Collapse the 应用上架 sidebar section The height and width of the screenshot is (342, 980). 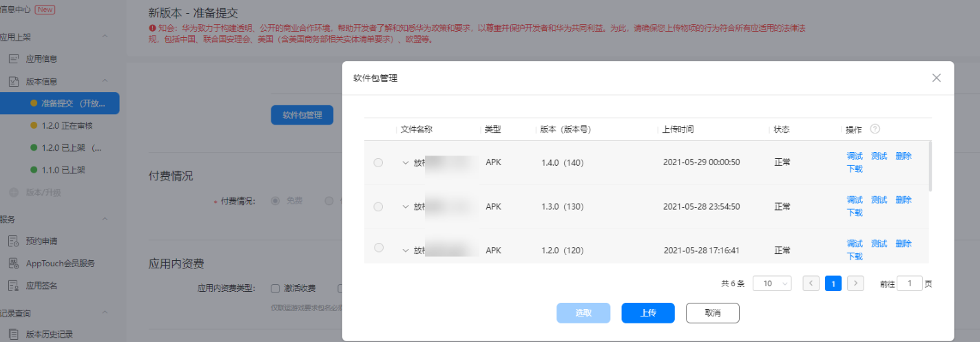point(105,36)
